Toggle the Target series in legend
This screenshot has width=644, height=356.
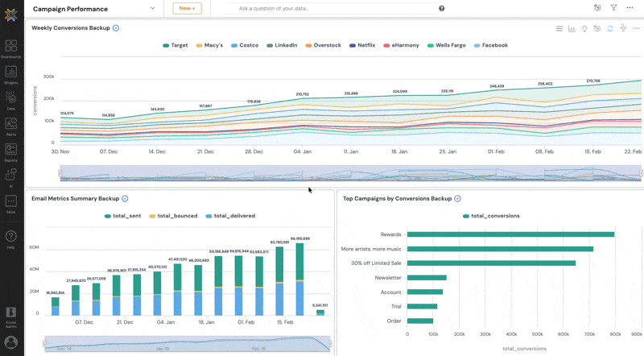tap(175, 45)
